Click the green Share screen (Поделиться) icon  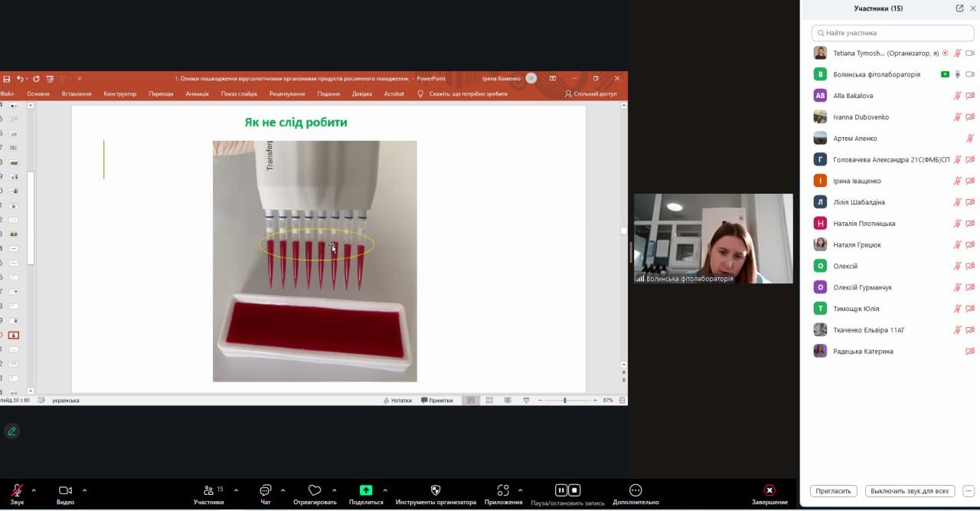pyautogui.click(x=366, y=490)
